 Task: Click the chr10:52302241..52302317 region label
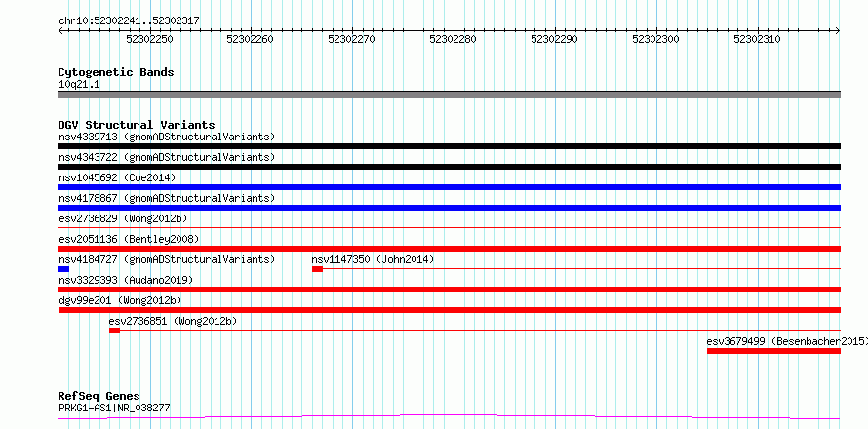(x=129, y=21)
